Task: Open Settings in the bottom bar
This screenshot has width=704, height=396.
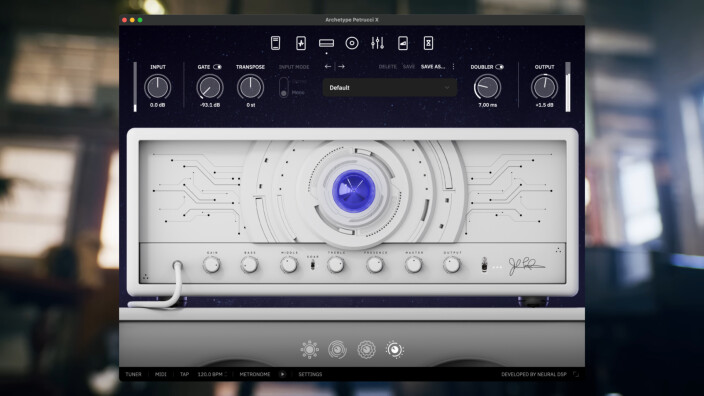Action: click(x=310, y=374)
